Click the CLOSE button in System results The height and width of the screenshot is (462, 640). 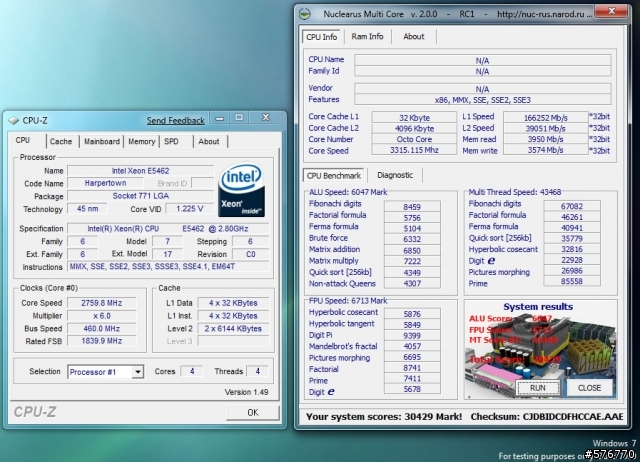pos(589,388)
